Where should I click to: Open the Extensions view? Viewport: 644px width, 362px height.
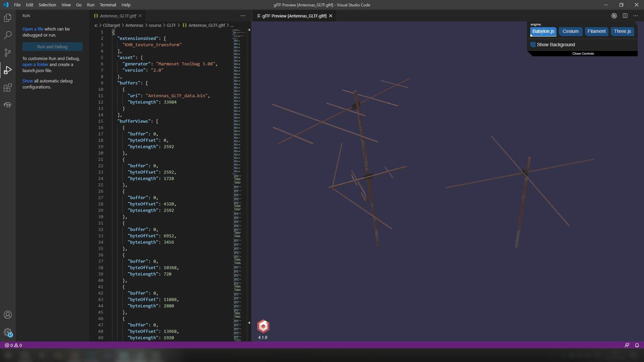(7, 87)
